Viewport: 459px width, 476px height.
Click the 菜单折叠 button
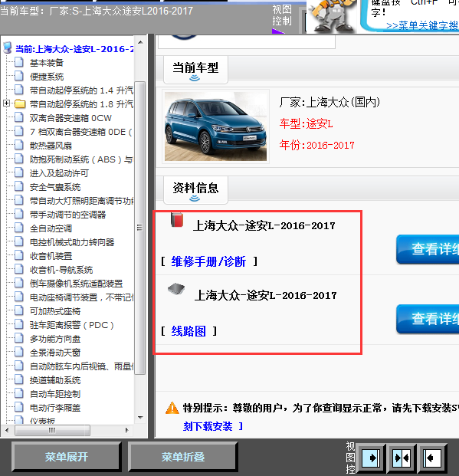[182, 457]
